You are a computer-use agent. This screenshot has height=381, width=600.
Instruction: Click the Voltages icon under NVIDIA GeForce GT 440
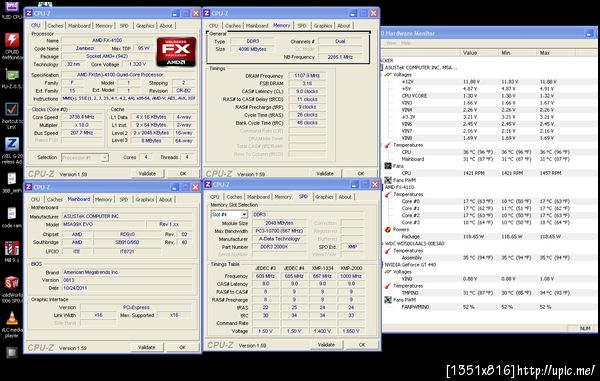coord(388,272)
